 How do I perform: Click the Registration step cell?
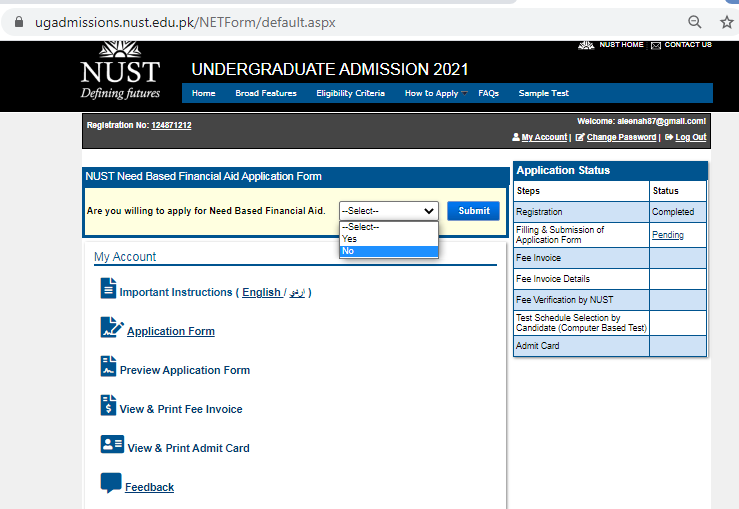coord(582,212)
